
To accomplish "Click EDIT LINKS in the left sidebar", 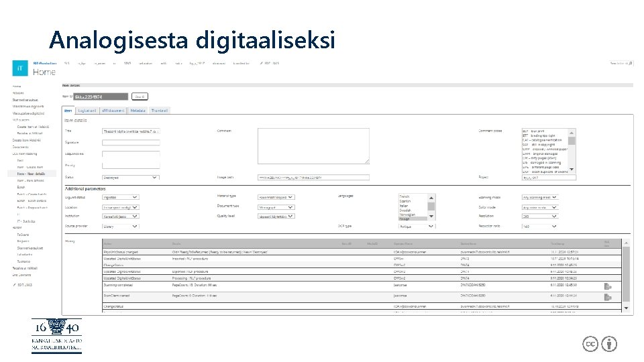I will (x=23, y=284).
